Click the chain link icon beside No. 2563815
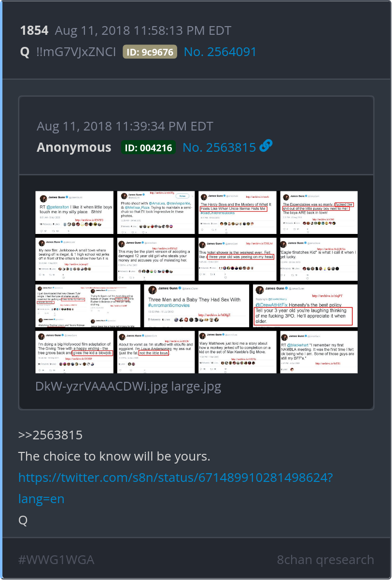The height and width of the screenshot is (580, 392). point(266,146)
